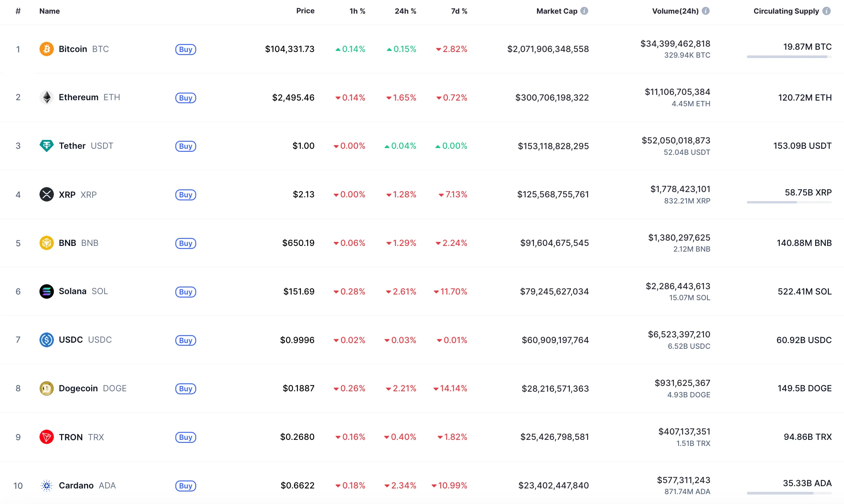Open the Volume(24h) info icon
The width and height of the screenshot is (844, 504).
click(705, 11)
